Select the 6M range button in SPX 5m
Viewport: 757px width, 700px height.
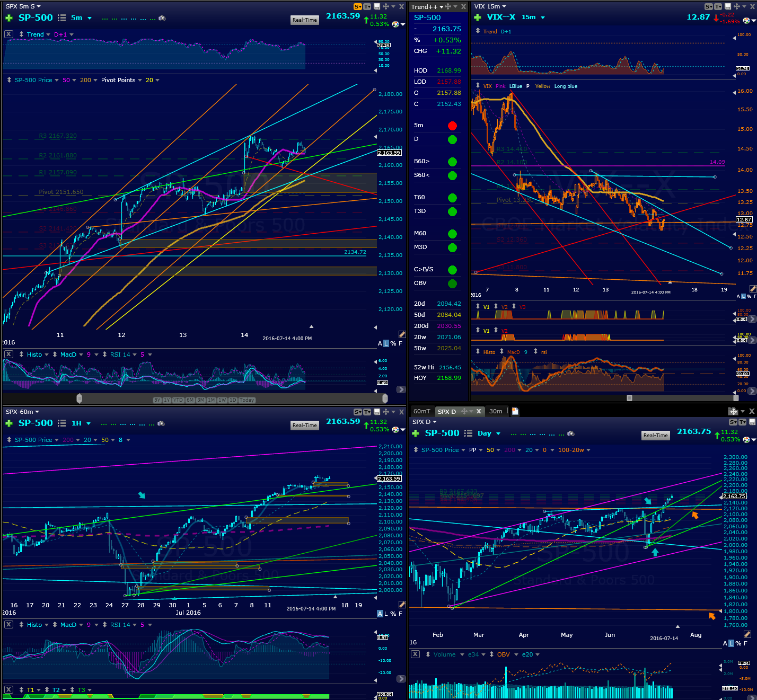pyautogui.click(x=190, y=400)
